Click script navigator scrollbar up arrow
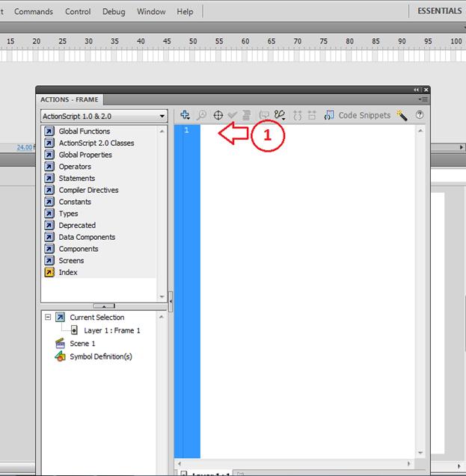The height and width of the screenshot is (476, 466). [x=162, y=317]
